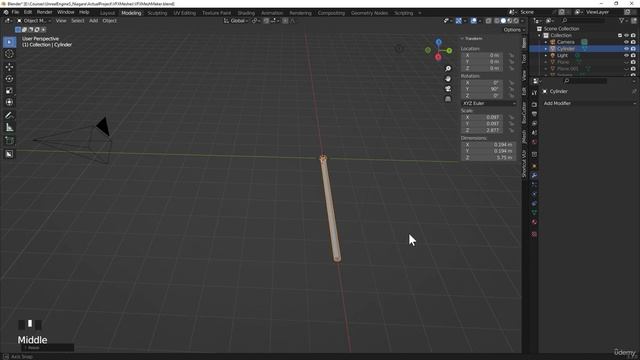
Task: Open the viewport Add menu
Action: pos(93,21)
